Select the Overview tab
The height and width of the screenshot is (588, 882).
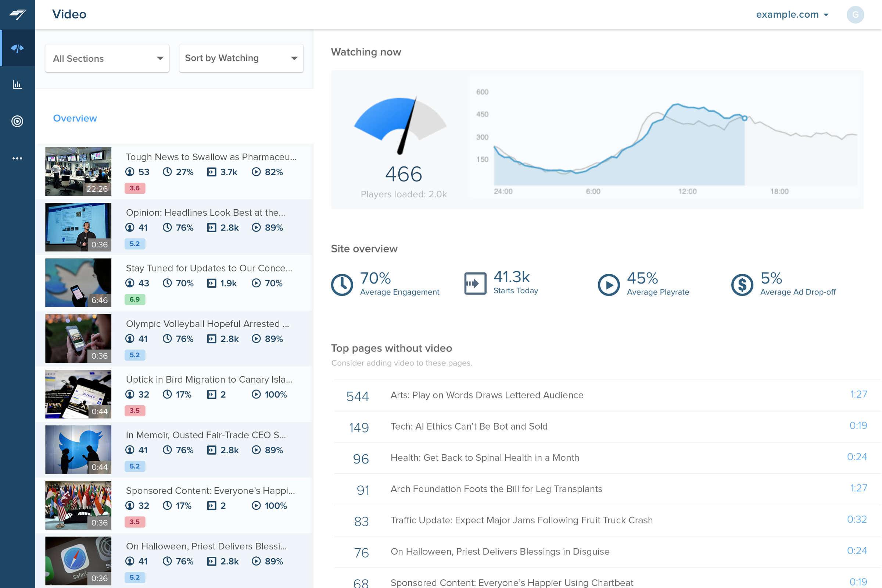point(75,118)
